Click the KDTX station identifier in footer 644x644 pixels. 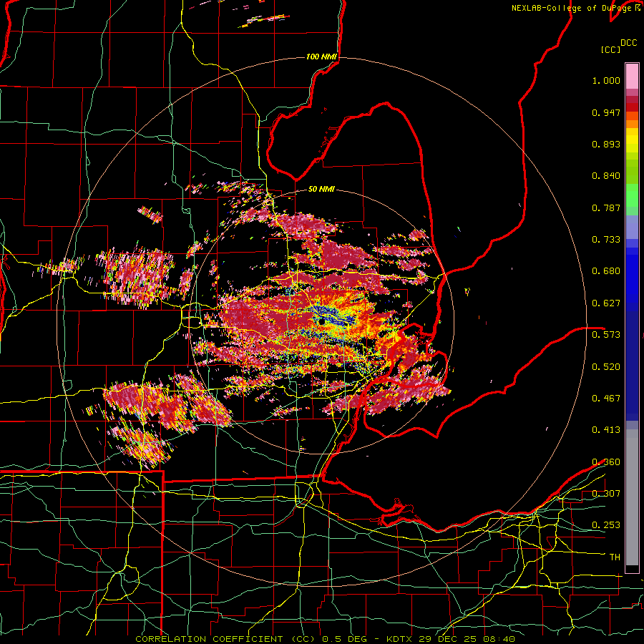[401, 639]
